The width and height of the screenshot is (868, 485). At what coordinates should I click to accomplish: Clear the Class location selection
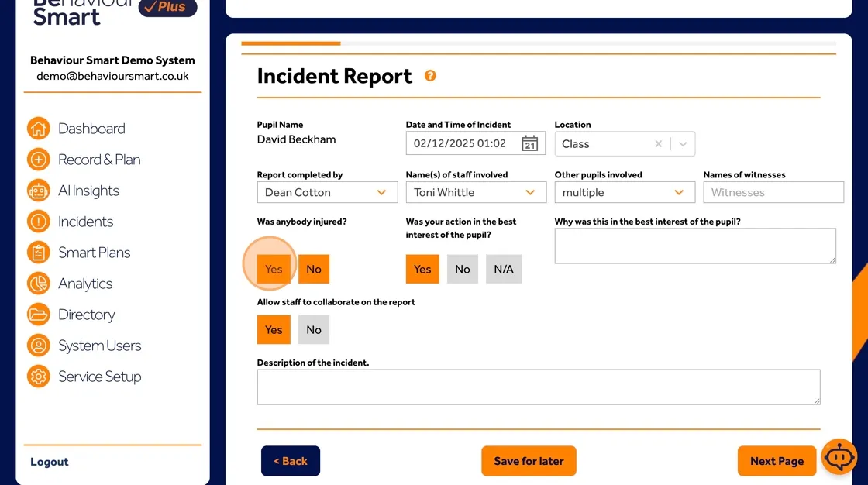click(x=658, y=143)
